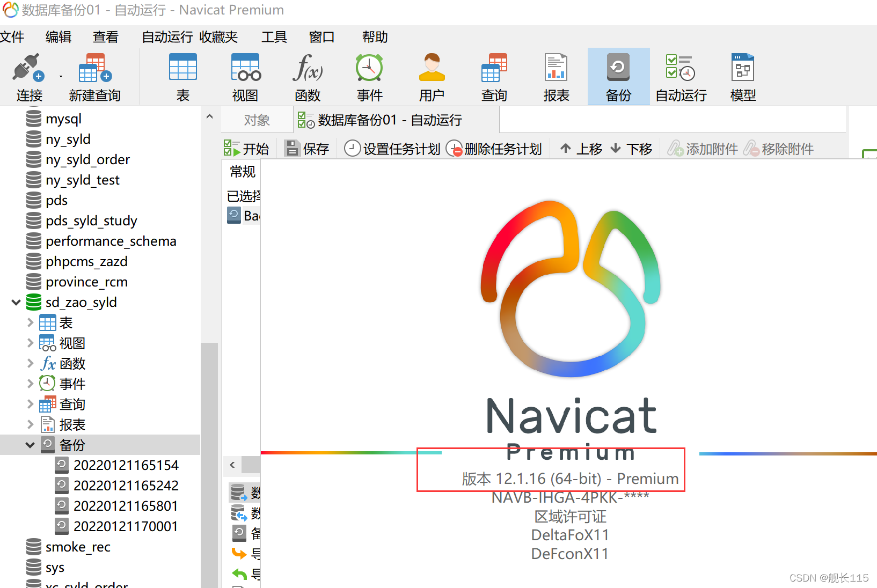The height and width of the screenshot is (588, 877).
Task: Click 下移 move down button
Action: point(631,149)
